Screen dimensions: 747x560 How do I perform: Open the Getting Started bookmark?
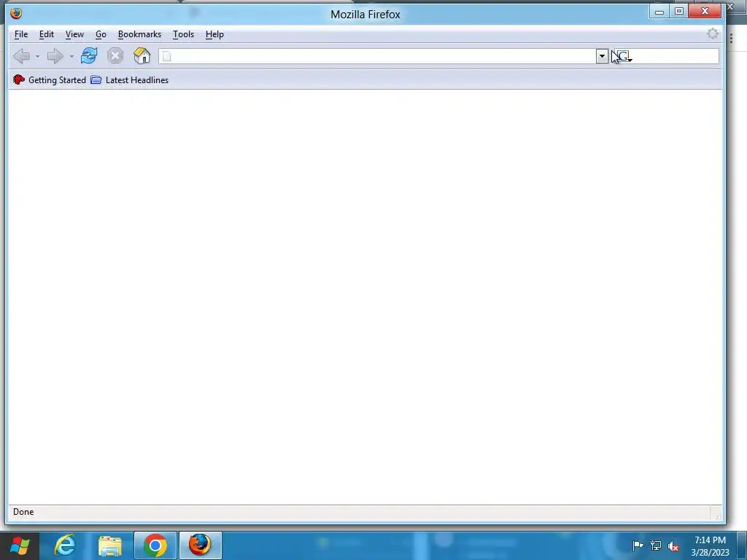pyautogui.click(x=50, y=80)
